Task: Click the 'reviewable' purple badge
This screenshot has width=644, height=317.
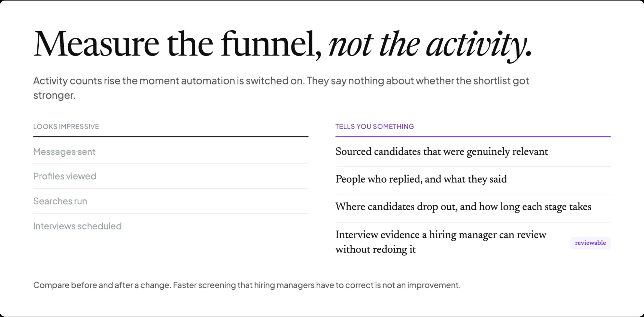Action: (590, 243)
